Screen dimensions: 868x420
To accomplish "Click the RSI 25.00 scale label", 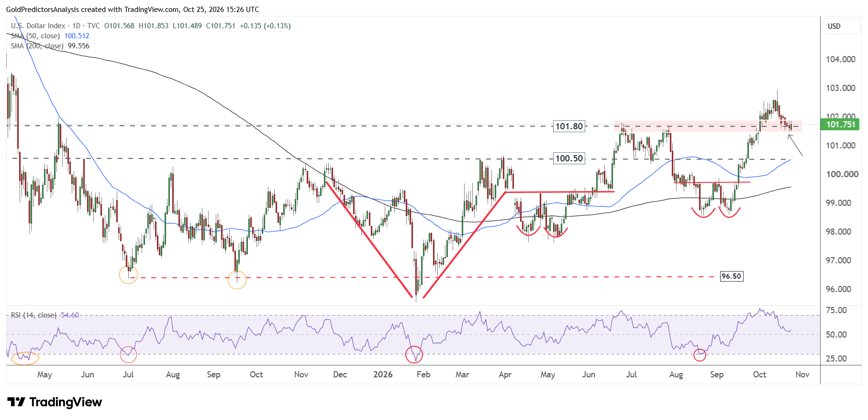I will [836, 359].
